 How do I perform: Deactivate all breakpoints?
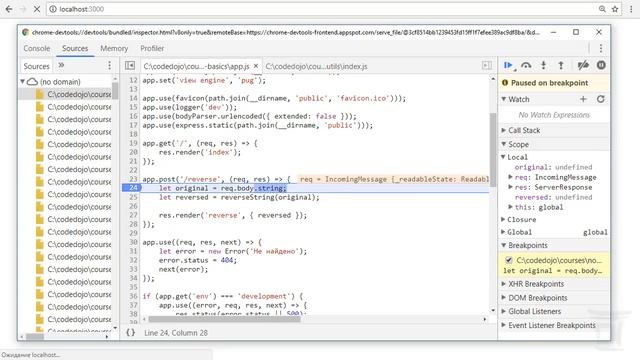coord(583,65)
